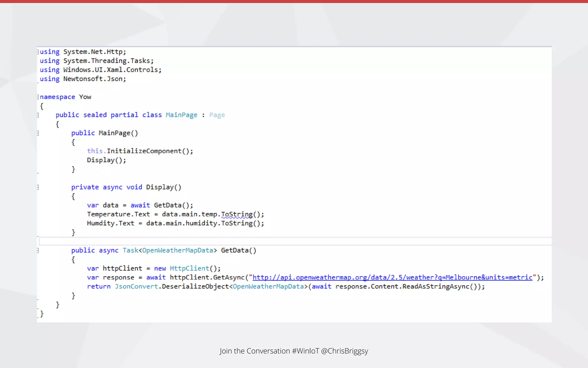This screenshot has height=368, width=588.
Task: Collapse the Display() method
Action: click(38, 187)
